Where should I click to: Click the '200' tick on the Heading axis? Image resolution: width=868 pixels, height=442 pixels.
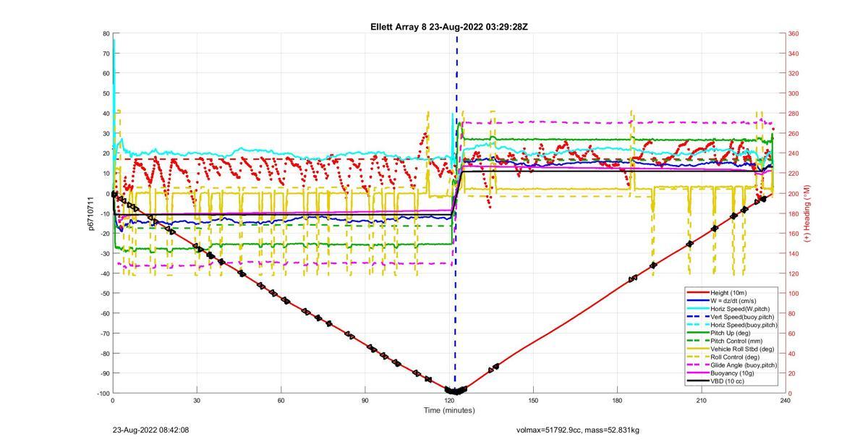coord(793,193)
